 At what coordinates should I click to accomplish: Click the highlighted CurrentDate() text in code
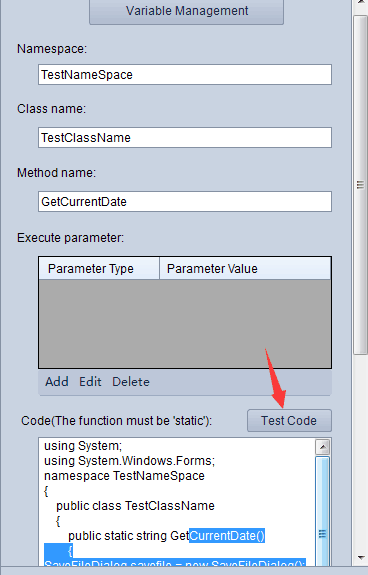227,536
